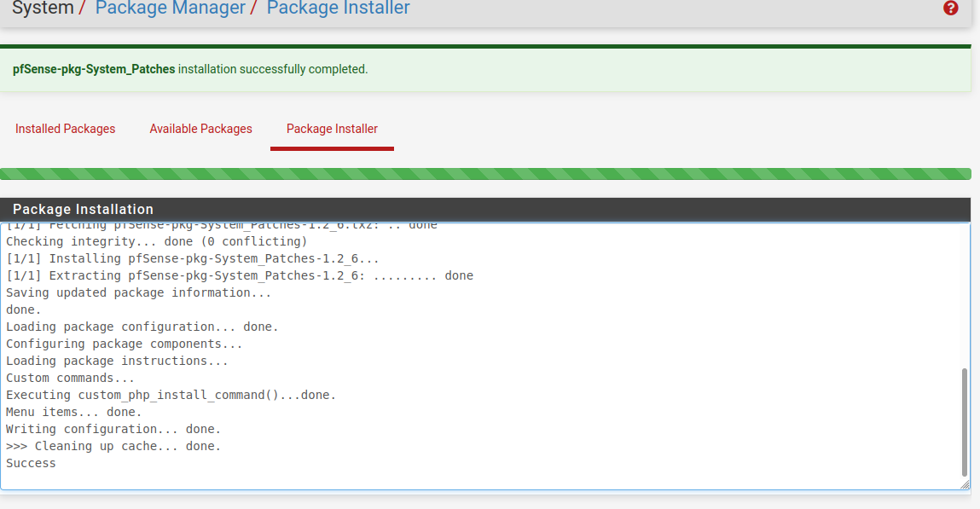
Task: Click the 'Menu items... done.' line
Action: coord(73,412)
